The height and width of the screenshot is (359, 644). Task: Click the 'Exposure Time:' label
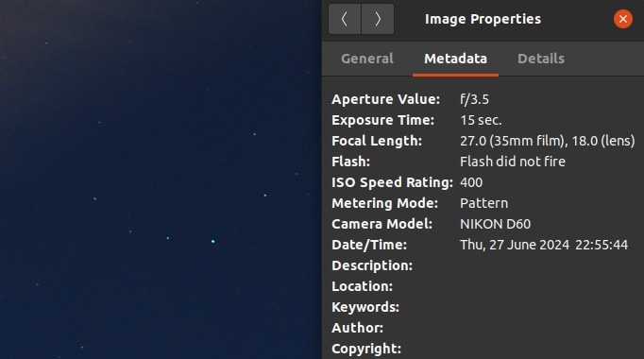coord(382,120)
